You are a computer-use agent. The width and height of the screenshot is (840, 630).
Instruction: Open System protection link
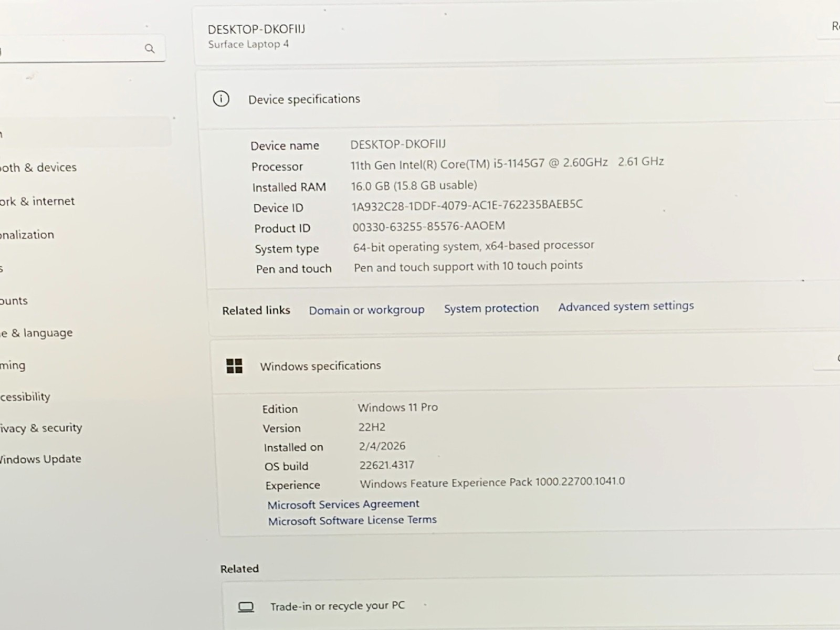pyautogui.click(x=491, y=308)
